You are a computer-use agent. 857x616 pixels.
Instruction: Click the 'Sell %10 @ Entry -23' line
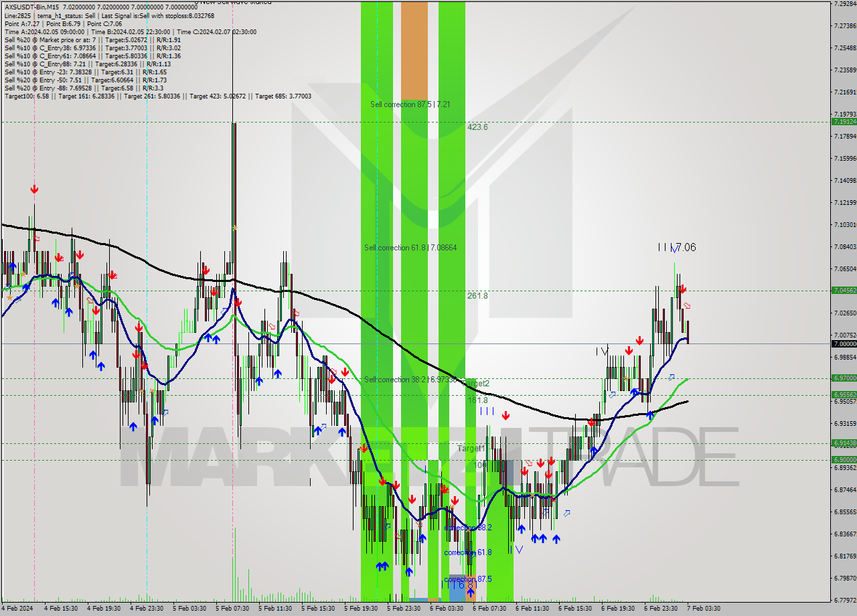click(86, 72)
